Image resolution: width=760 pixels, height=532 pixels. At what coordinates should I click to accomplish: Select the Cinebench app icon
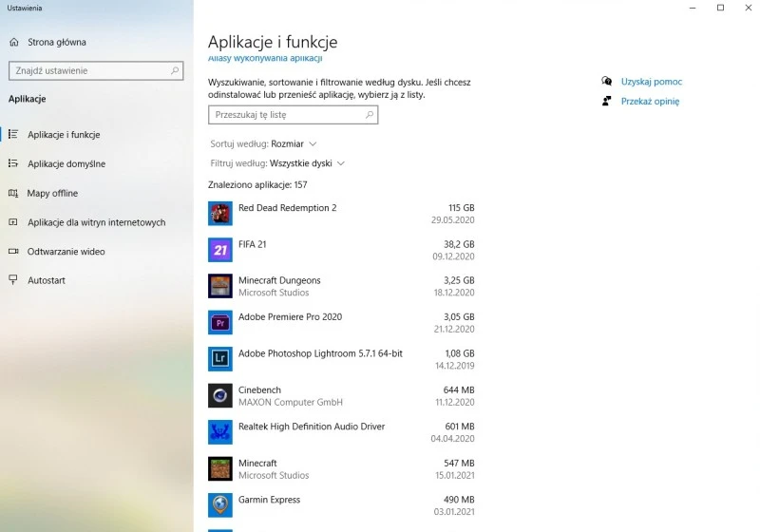(x=219, y=395)
